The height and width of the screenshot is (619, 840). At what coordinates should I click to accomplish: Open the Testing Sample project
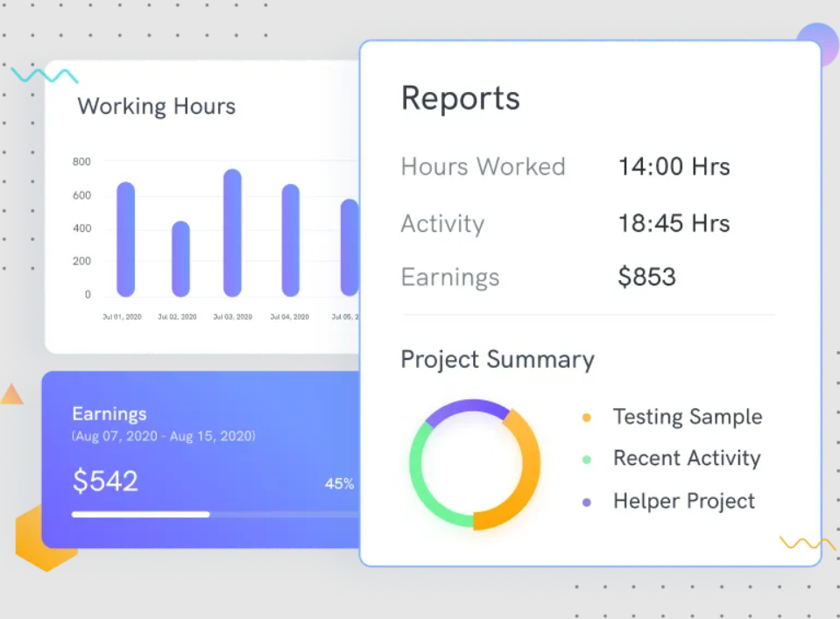tap(688, 417)
